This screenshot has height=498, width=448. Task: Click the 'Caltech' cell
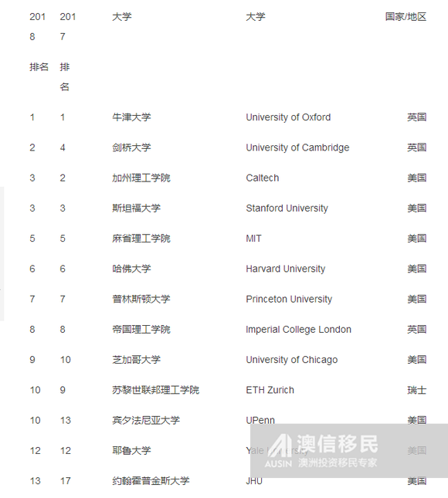(263, 178)
